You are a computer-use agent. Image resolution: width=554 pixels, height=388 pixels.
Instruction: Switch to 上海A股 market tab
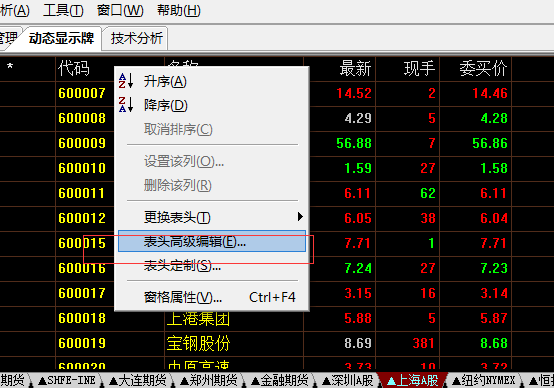point(413,381)
